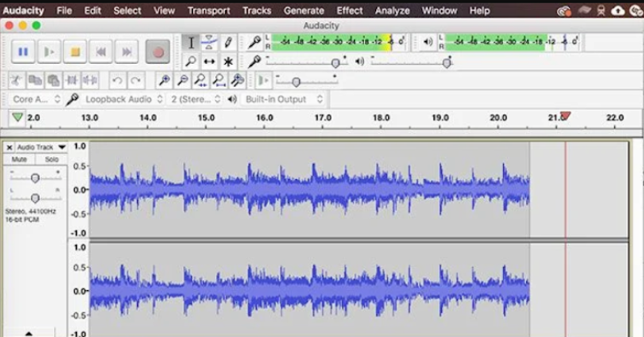Screen dimensions: 644x337
Task: Open the Core Audio host dropdown
Action: [36, 99]
